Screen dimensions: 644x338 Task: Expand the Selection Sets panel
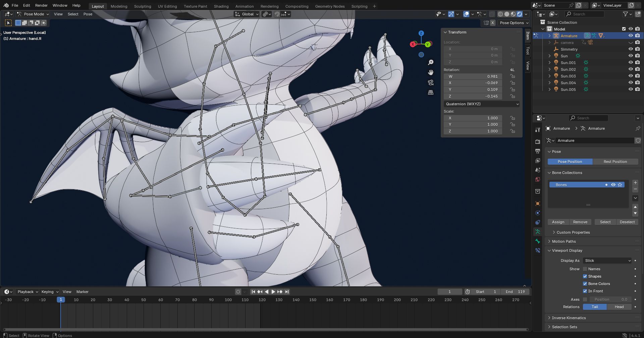pyautogui.click(x=565, y=327)
